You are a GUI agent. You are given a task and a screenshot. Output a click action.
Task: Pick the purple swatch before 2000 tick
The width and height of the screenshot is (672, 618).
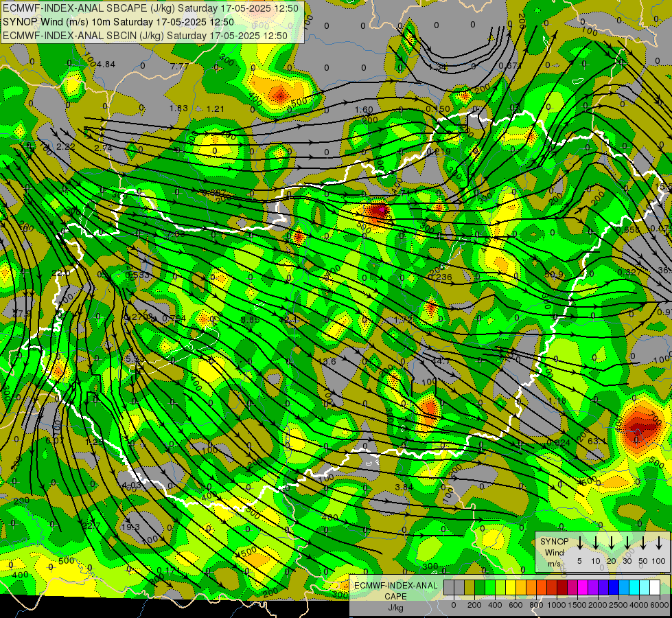[592, 587]
